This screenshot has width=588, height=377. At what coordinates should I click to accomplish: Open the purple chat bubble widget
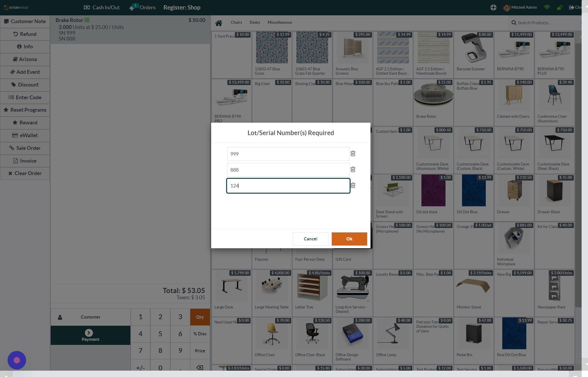(17, 360)
